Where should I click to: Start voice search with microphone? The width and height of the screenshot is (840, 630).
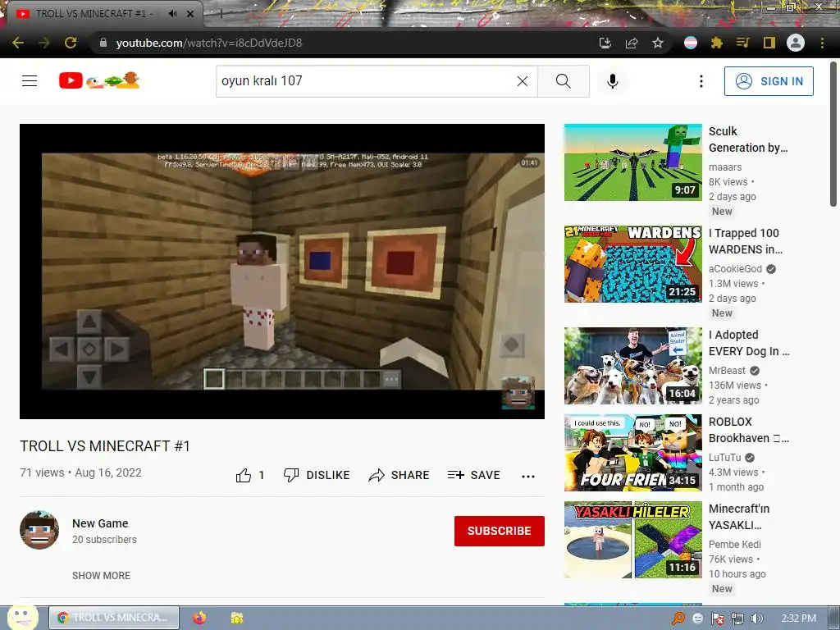pos(613,81)
